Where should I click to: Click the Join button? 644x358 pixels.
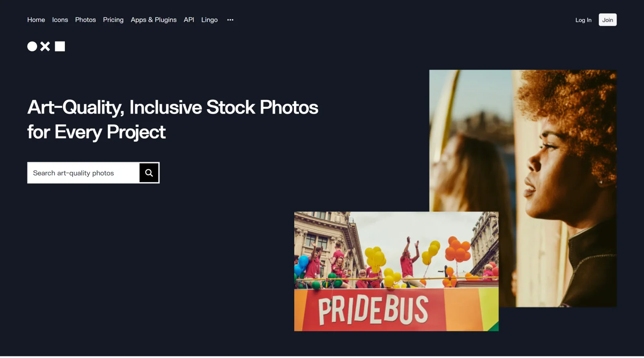pos(607,20)
